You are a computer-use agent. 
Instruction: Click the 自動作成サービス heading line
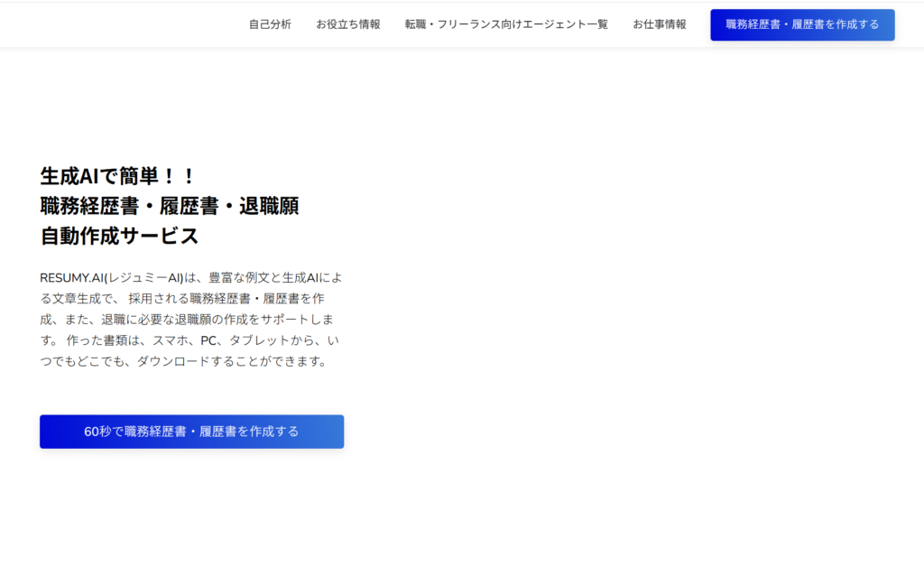click(119, 236)
